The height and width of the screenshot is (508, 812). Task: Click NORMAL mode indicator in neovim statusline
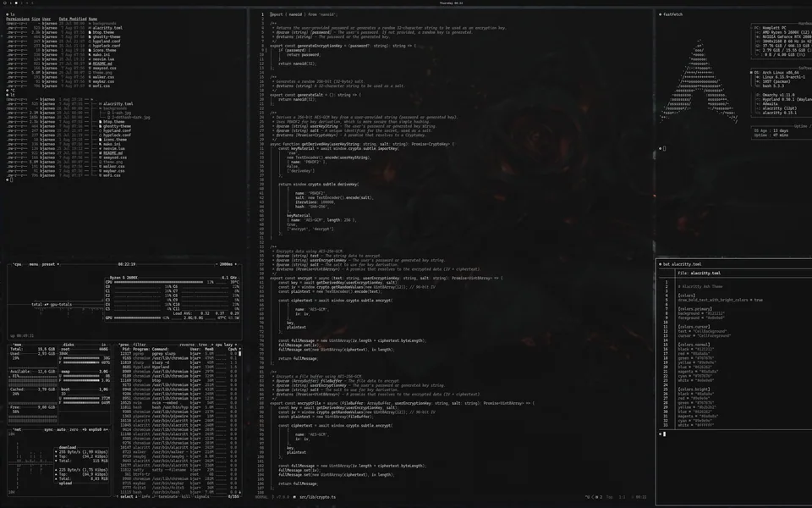click(261, 497)
